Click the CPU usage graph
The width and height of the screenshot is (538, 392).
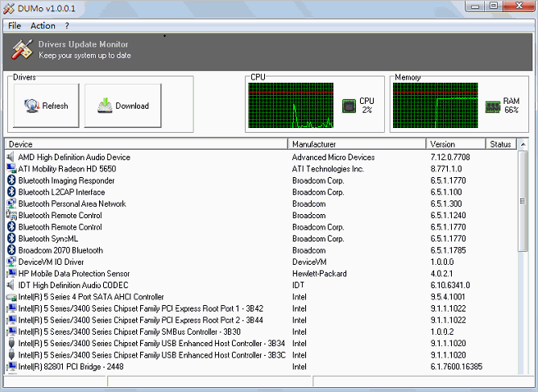click(291, 105)
